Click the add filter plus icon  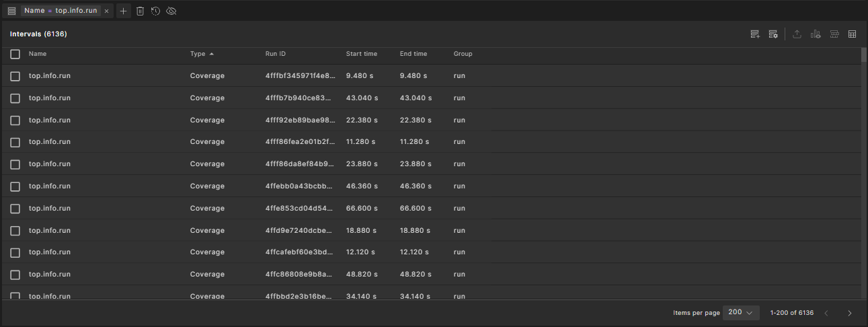(x=123, y=11)
